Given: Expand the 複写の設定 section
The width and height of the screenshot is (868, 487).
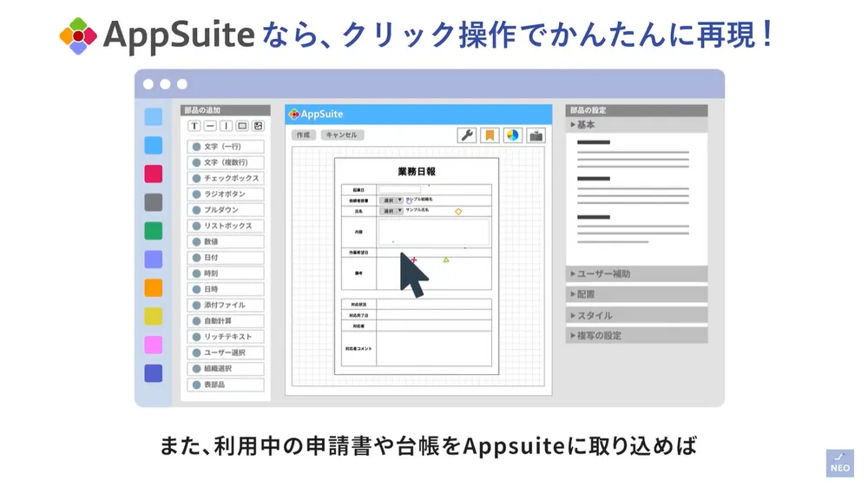Looking at the screenshot, I should [636, 335].
